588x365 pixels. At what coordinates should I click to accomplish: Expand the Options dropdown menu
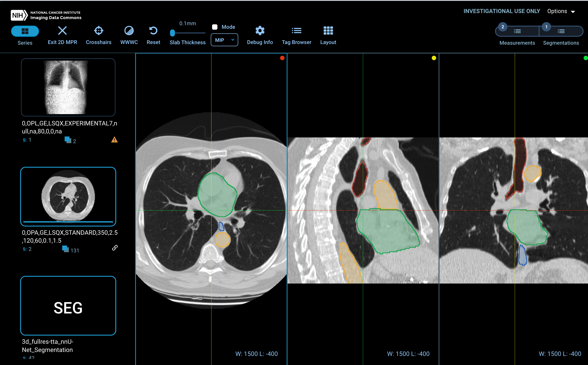click(x=561, y=11)
